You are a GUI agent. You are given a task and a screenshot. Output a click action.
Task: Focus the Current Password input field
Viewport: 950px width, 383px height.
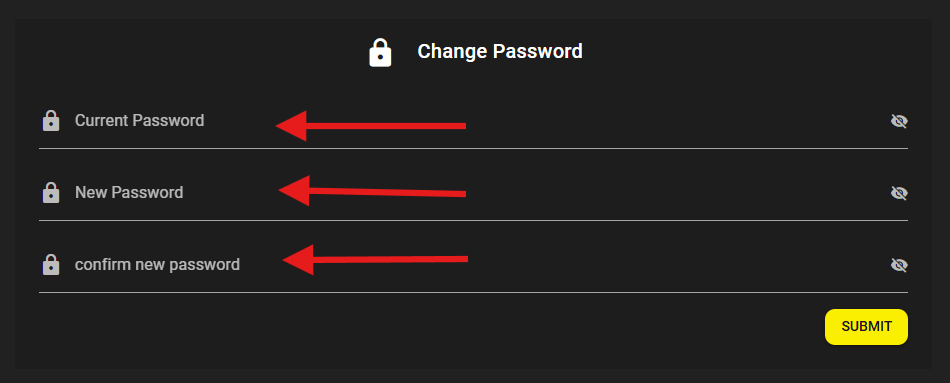pyautogui.click(x=474, y=121)
